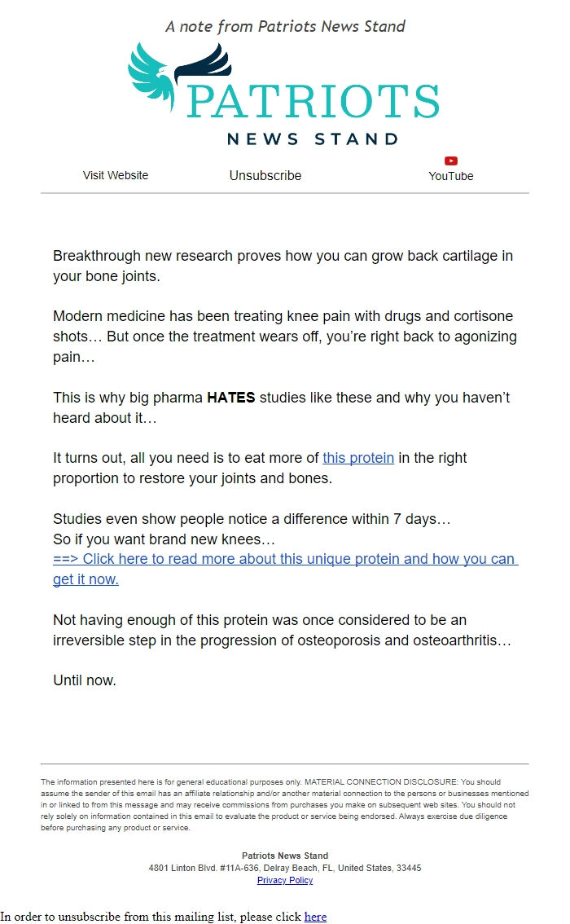Open the YouTube channel via its text label
570x924 pixels.
(x=451, y=176)
